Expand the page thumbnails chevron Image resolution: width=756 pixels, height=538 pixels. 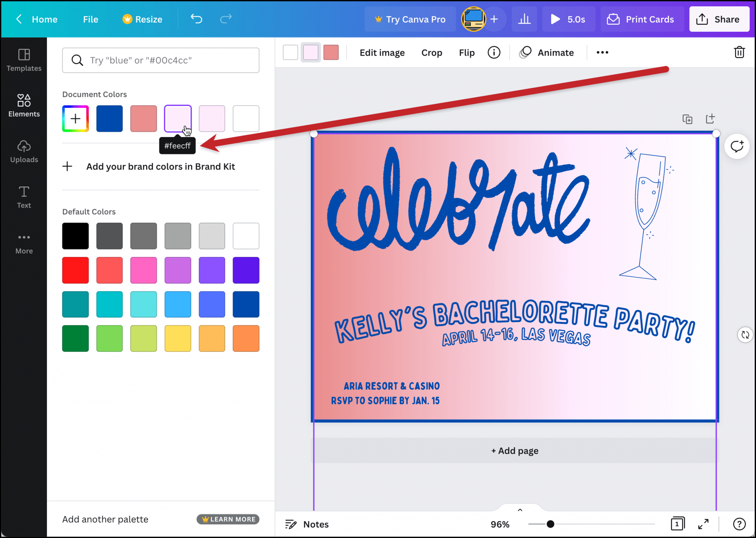coord(520,510)
